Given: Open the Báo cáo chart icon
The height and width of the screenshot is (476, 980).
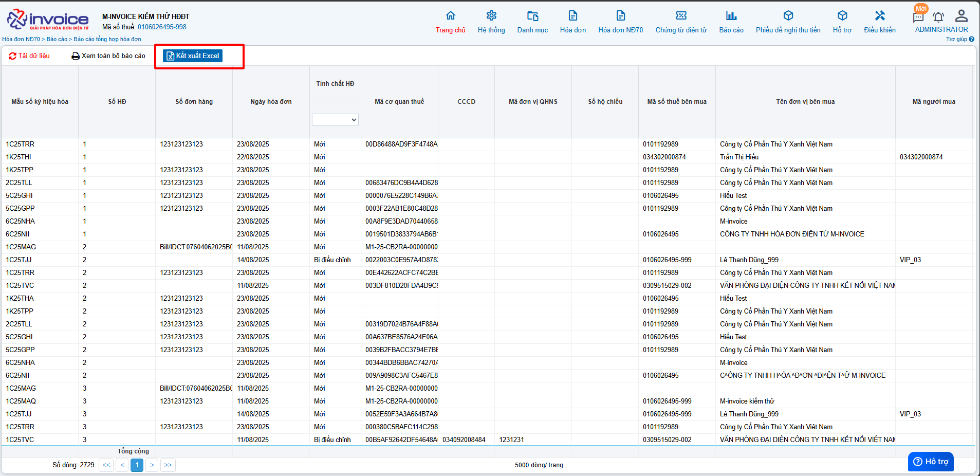Looking at the screenshot, I should point(731,15).
